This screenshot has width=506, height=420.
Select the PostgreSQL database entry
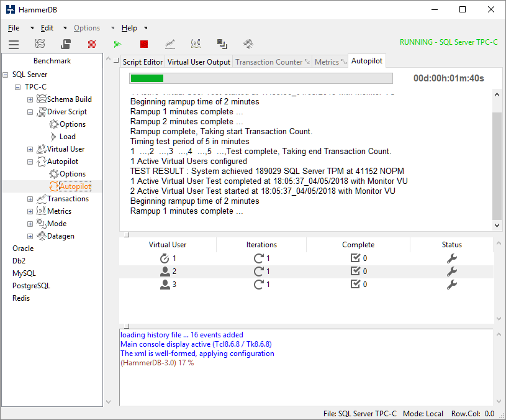[31, 286]
